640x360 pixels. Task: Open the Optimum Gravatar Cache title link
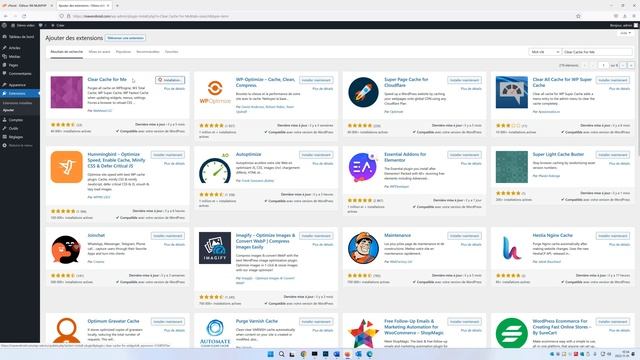coord(113,321)
